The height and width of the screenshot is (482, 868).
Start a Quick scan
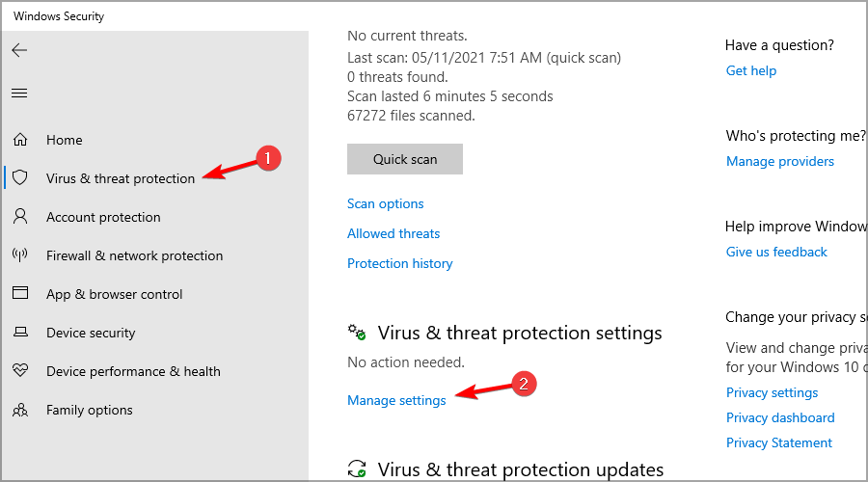pos(404,159)
